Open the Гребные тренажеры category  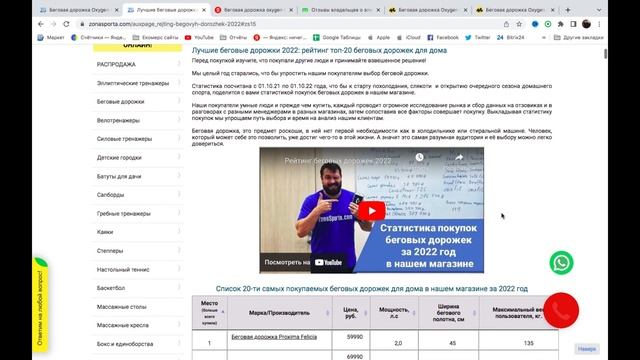(124, 213)
